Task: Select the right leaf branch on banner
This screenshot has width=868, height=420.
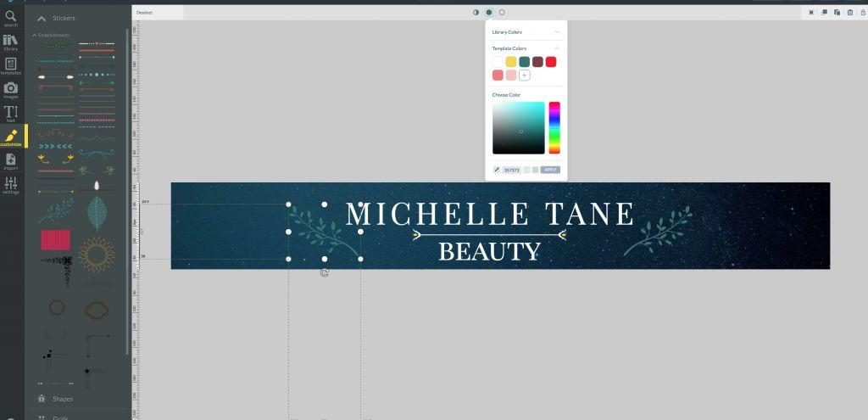Action: tap(659, 230)
